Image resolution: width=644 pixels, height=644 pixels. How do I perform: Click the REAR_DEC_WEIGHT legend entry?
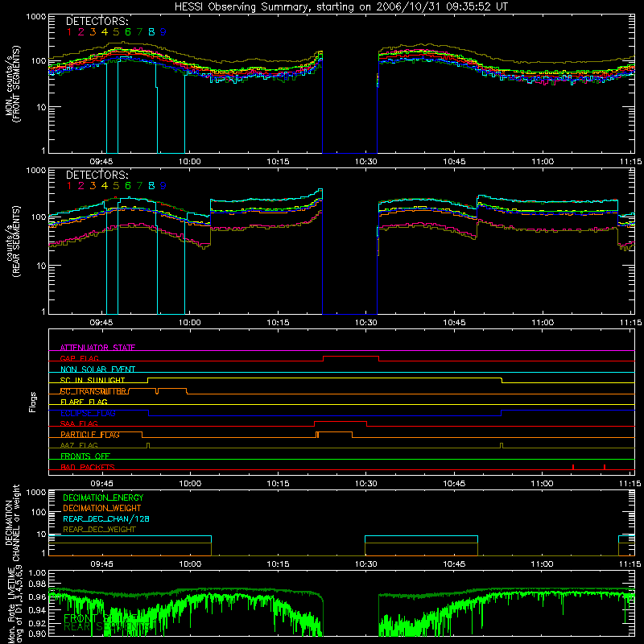click(x=99, y=530)
